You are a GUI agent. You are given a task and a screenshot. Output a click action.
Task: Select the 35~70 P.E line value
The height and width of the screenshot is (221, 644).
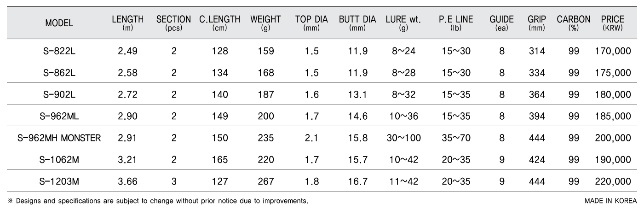[456, 138]
